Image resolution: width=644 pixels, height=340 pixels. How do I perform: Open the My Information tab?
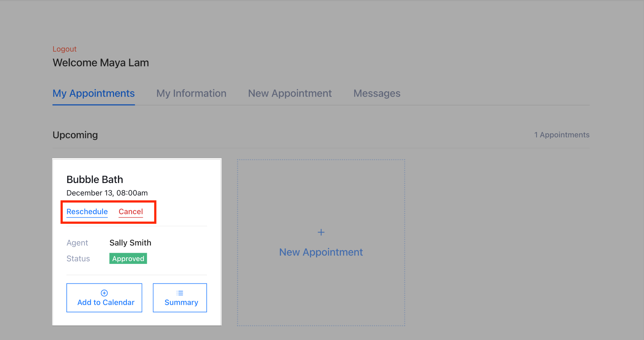tap(191, 93)
